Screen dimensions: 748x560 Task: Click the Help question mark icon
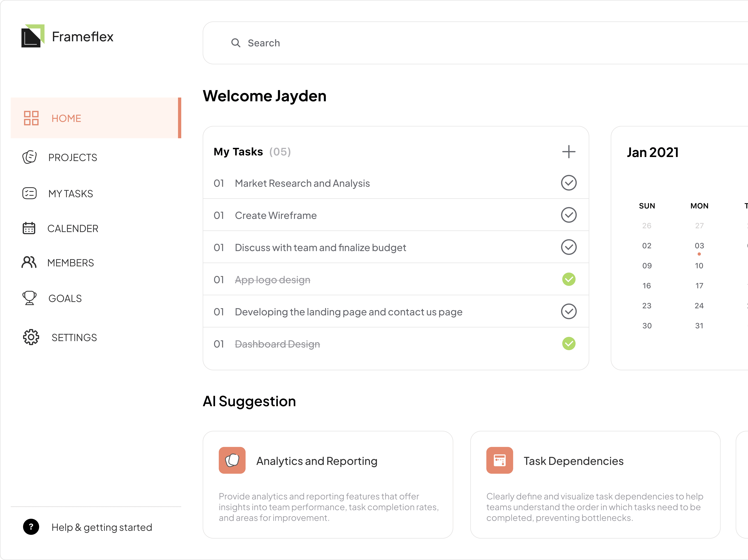tap(31, 527)
